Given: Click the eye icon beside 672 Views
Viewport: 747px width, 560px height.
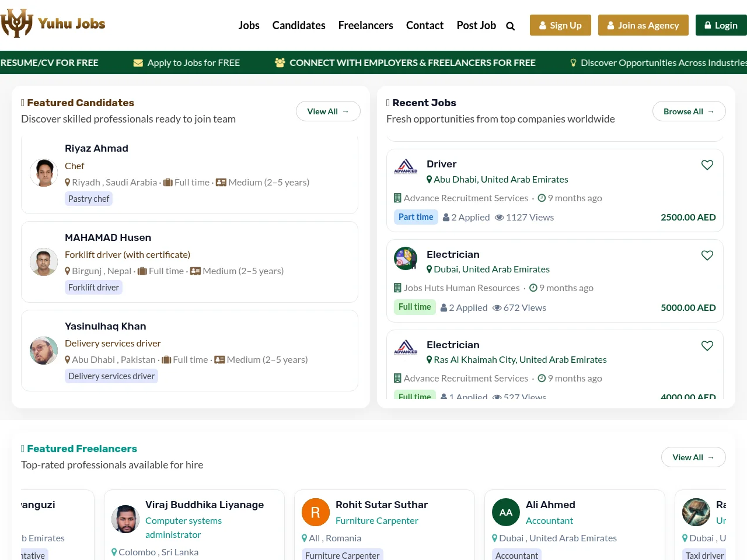Looking at the screenshot, I should tap(497, 308).
